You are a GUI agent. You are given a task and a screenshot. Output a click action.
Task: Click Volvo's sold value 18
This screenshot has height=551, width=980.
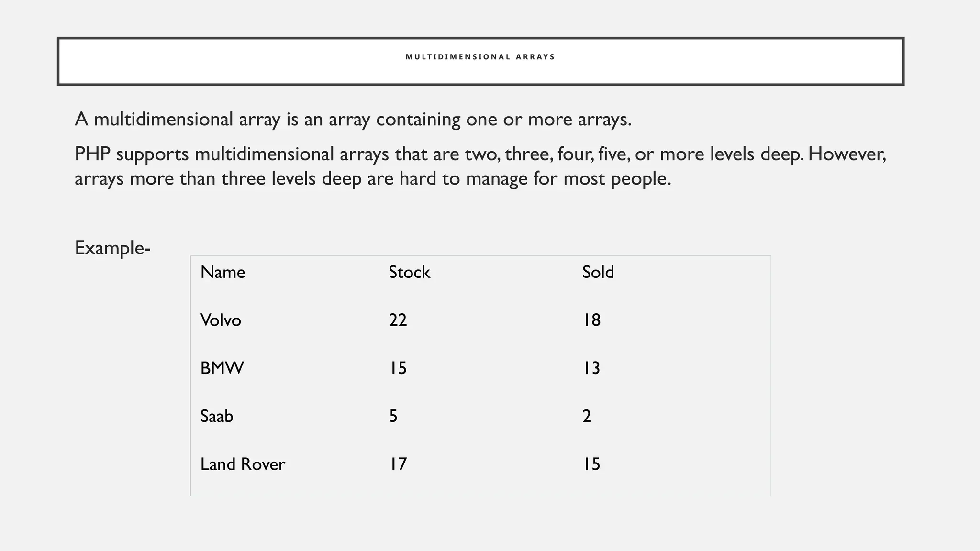point(591,320)
